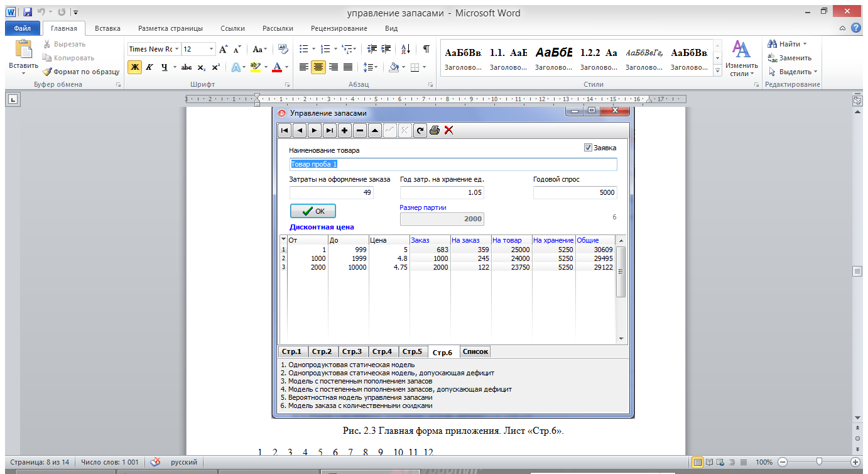Apply the 1.2.2 Аа heading style
This screenshot has height=474, width=868.
[x=599, y=58]
